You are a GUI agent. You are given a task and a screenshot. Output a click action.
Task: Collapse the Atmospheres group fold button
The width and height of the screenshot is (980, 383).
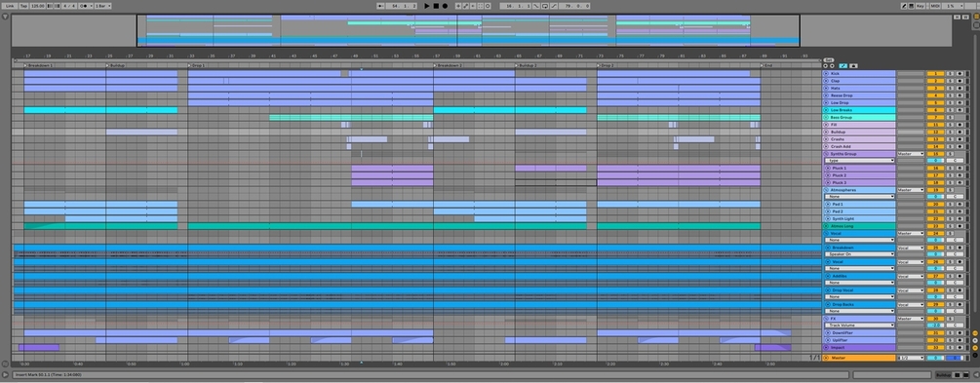826,190
